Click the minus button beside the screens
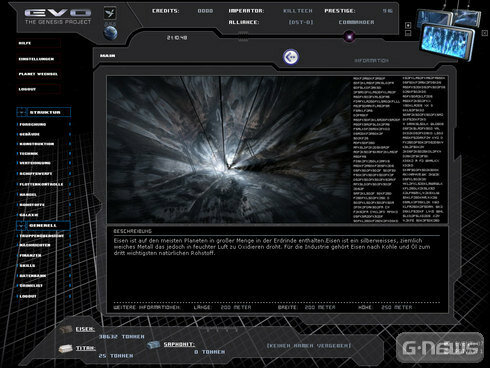The height and width of the screenshot is (368, 490). coord(408,33)
